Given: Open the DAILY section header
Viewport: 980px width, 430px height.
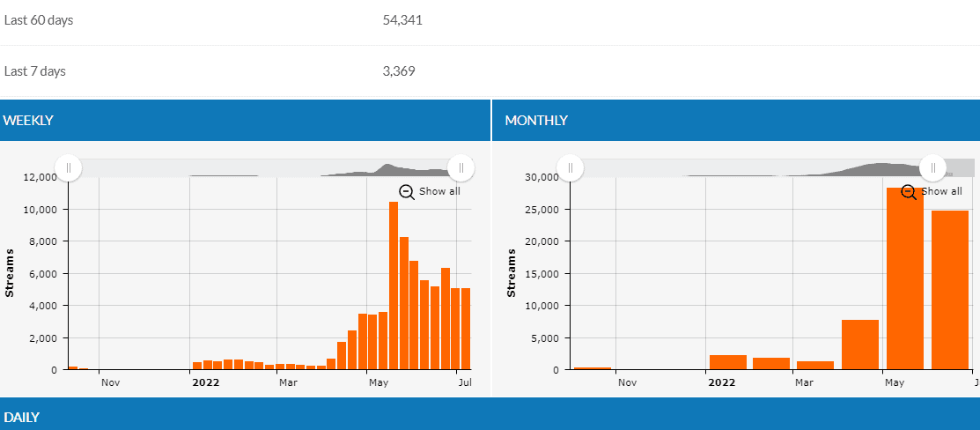Looking at the screenshot, I should (490, 416).
